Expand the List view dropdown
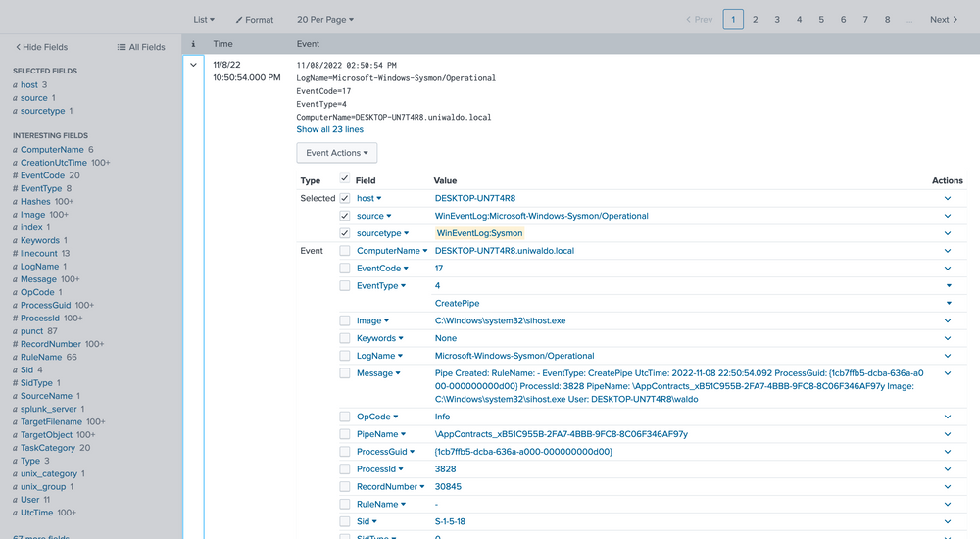 [x=204, y=19]
